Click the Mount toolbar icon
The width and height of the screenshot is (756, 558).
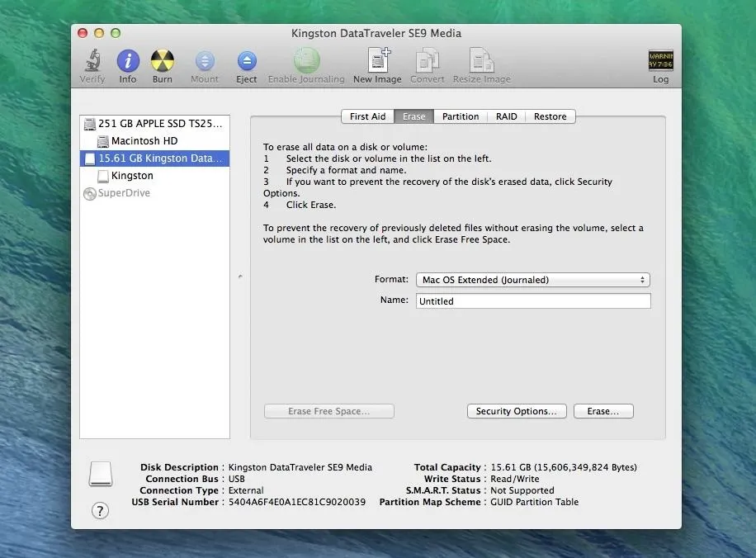pyautogui.click(x=205, y=62)
